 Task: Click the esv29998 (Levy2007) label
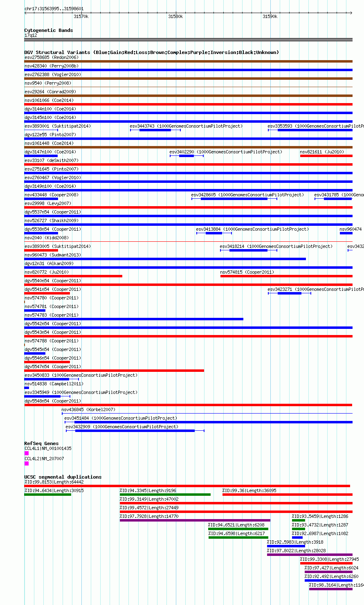click(x=48, y=203)
